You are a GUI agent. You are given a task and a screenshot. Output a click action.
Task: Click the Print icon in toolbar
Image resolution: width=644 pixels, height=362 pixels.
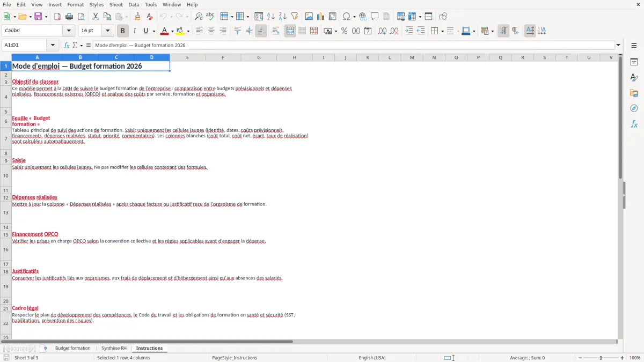pos(69,17)
